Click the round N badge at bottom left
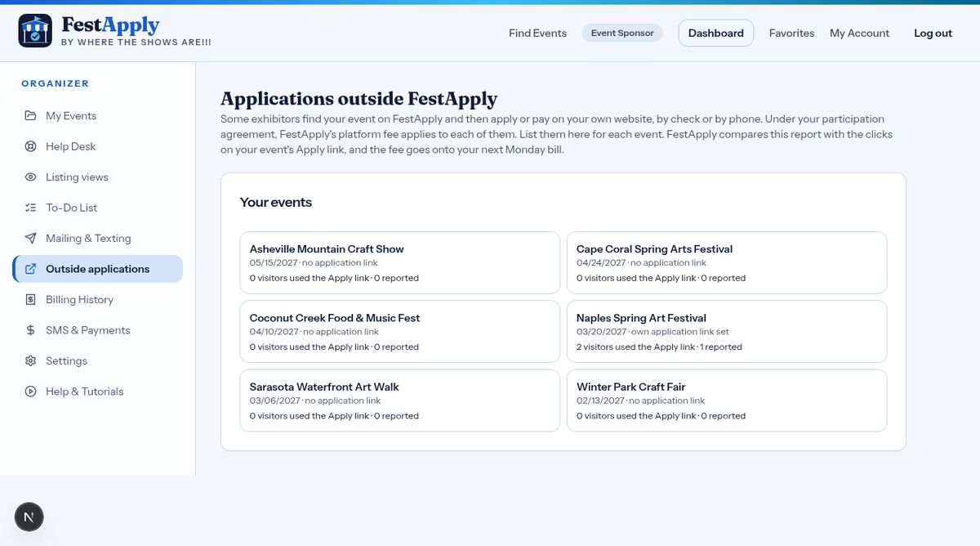This screenshot has width=980, height=546. pos(29,517)
